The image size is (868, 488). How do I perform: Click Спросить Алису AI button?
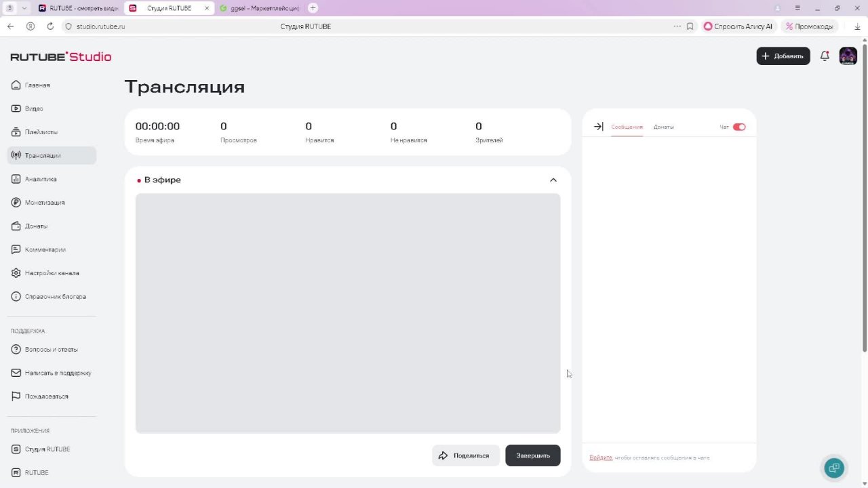[x=738, y=26]
